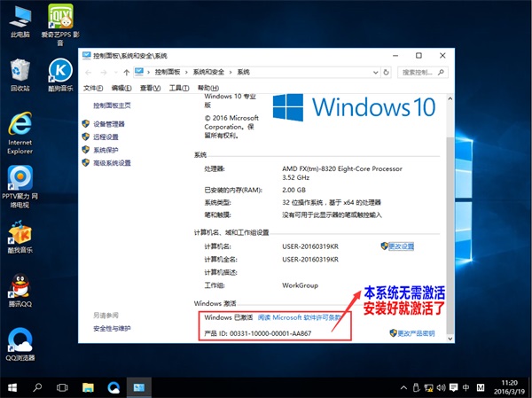Click the 设备管理器 link
The height and width of the screenshot is (398, 532).
tap(109, 124)
